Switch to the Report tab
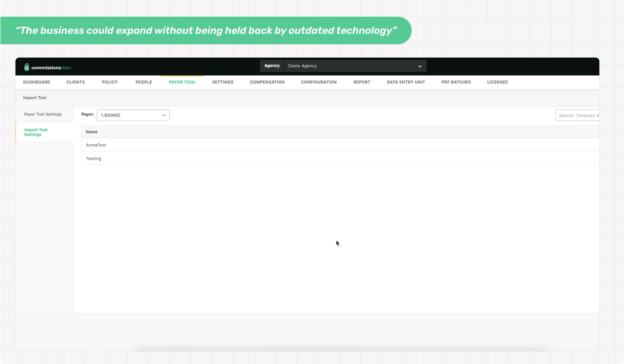Screen dimensions: 624x364 (361, 82)
